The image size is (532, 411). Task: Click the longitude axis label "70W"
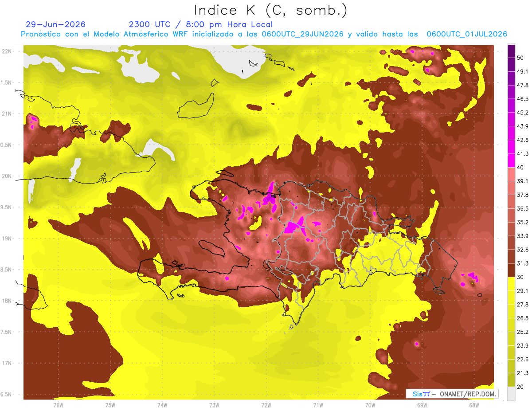(370, 405)
